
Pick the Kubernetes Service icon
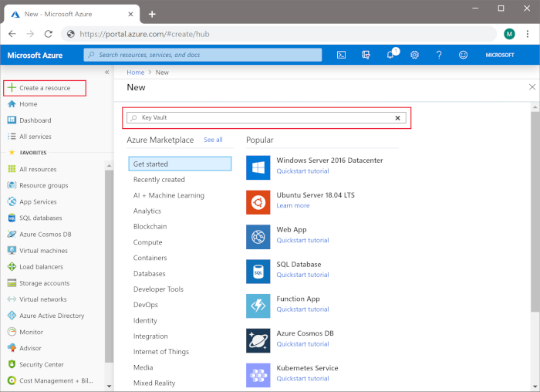coord(258,375)
